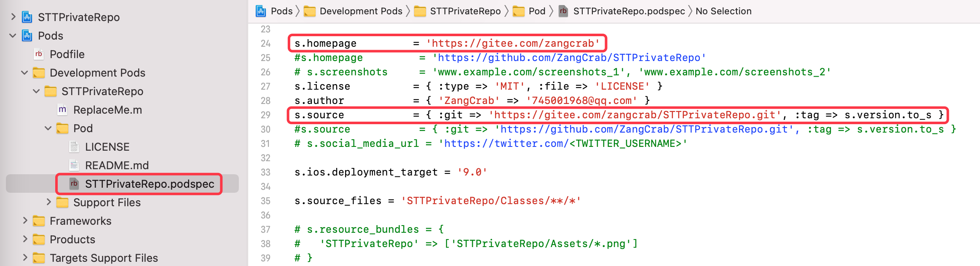980x266 pixels.
Task: Click the STTPrivateRepo folder icon in navigator
Action: tap(51, 91)
